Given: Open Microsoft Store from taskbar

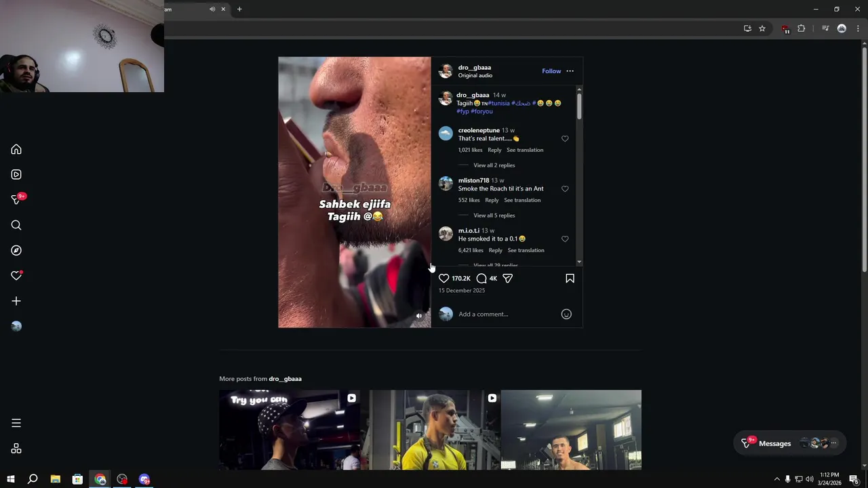Looking at the screenshot, I should tap(77, 479).
